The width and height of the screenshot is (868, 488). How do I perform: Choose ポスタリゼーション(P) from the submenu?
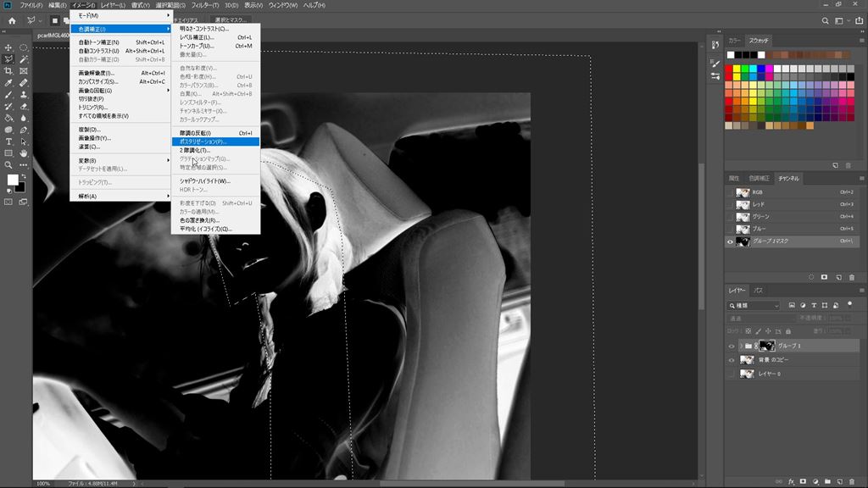tap(203, 141)
